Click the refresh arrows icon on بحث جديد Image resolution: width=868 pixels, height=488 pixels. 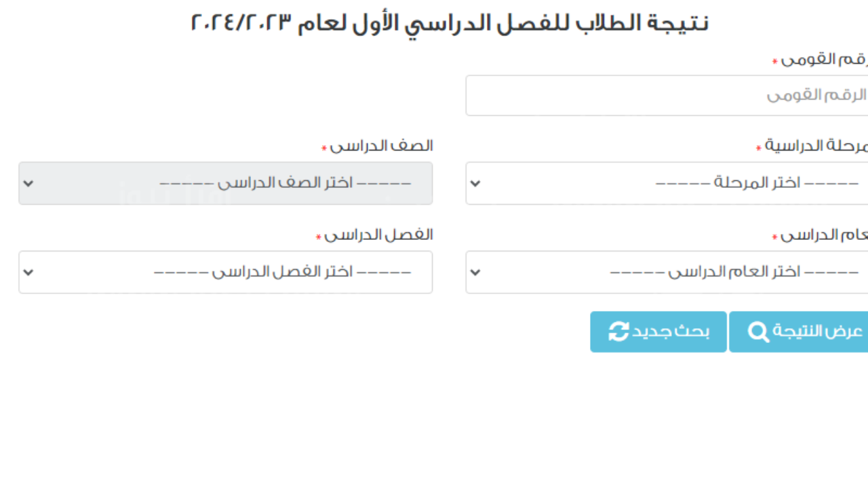point(618,332)
